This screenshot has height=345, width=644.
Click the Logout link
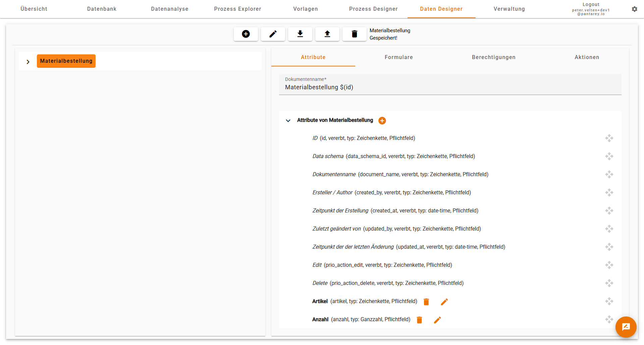pos(591,4)
